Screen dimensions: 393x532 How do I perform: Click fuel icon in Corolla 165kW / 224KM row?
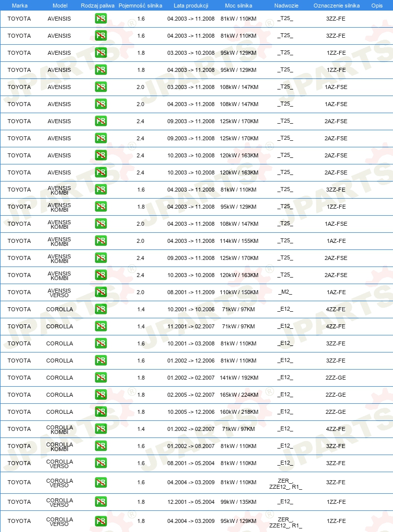[x=101, y=395]
